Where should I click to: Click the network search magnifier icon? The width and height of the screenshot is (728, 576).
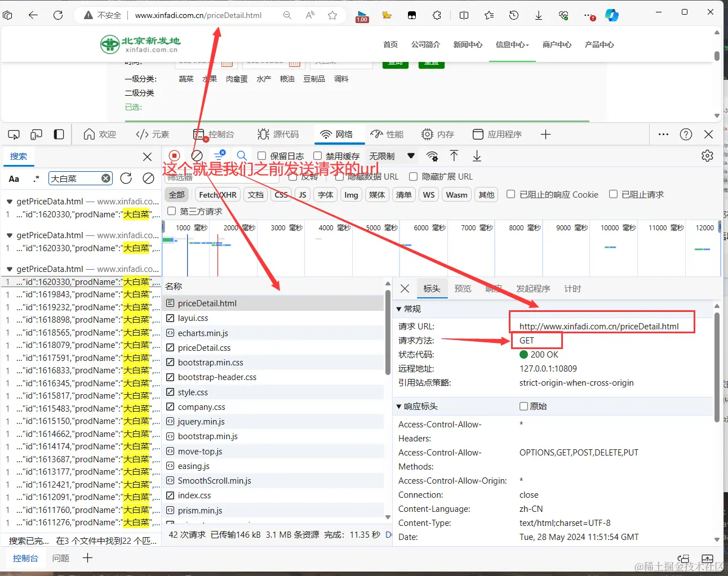point(242,155)
